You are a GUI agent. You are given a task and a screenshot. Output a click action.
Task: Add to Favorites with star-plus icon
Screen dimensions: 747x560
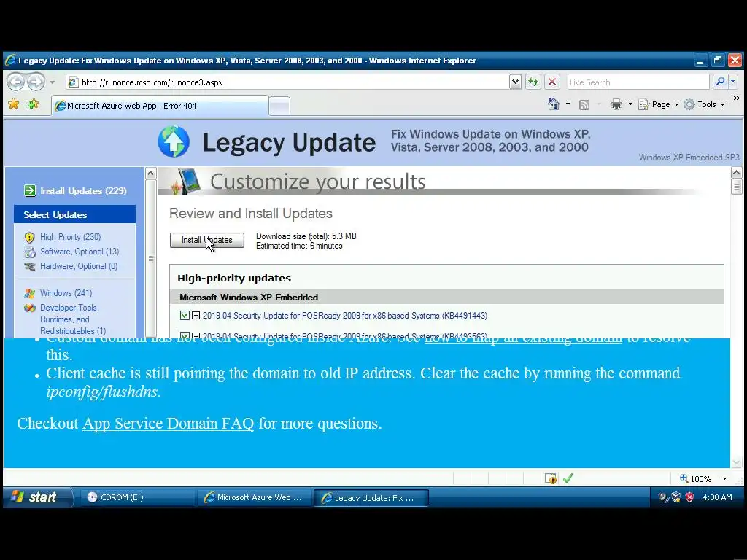click(33, 104)
